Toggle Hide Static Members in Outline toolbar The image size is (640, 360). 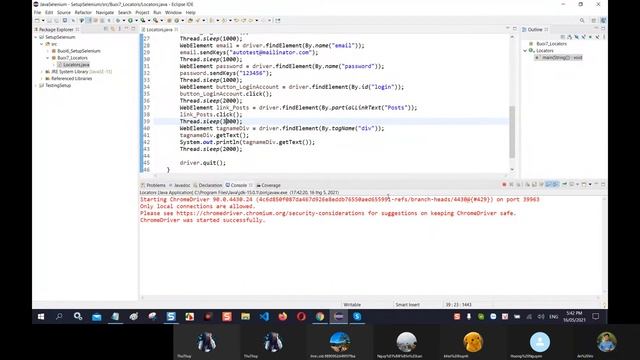(583, 37)
